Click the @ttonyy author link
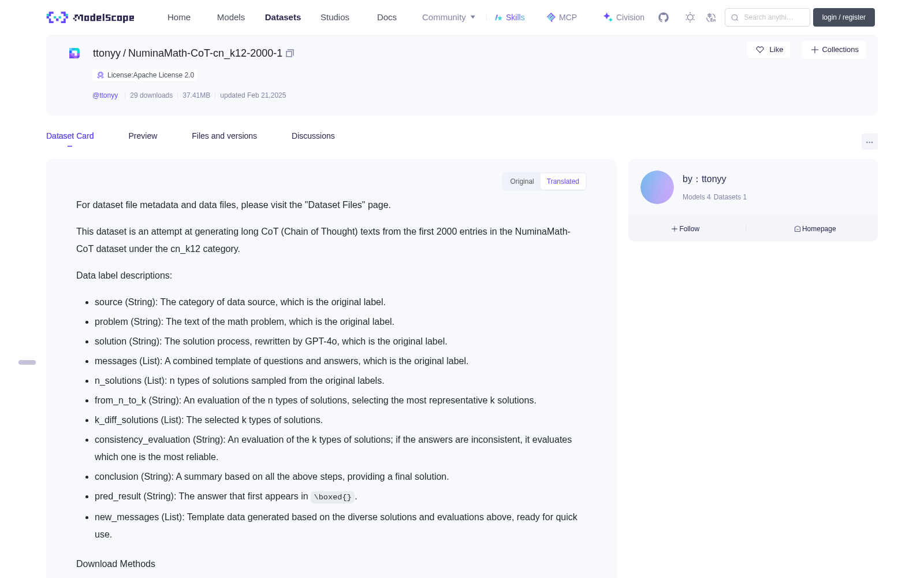Viewport: 924px width, 578px height. [x=105, y=95]
